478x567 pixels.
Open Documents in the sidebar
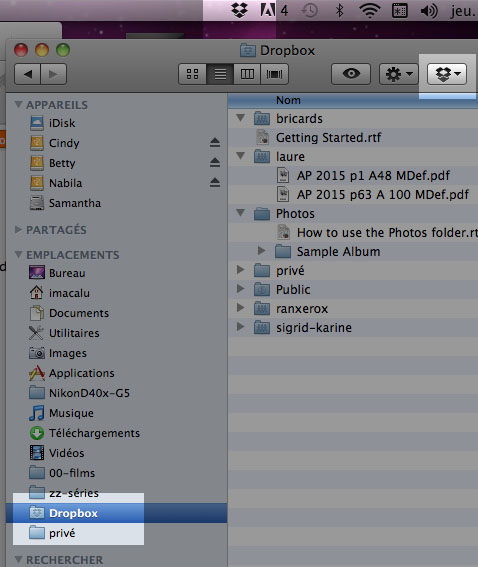[x=79, y=313]
